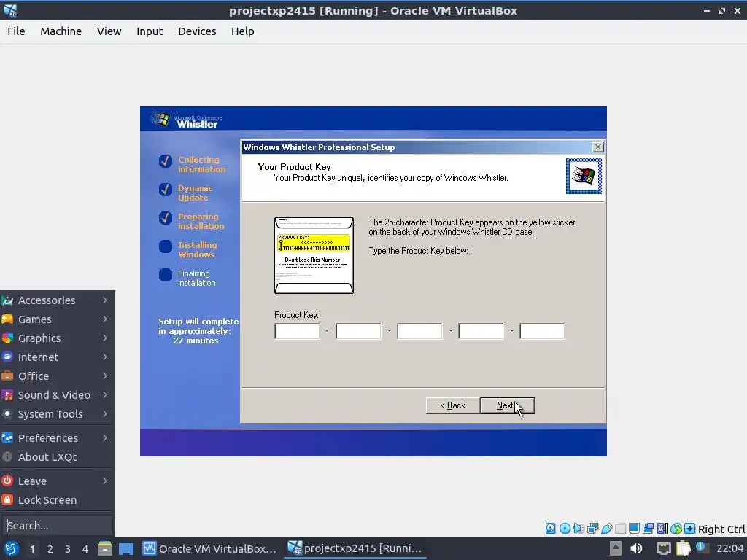Close the Whistler Professional Setup dialog

pos(597,147)
